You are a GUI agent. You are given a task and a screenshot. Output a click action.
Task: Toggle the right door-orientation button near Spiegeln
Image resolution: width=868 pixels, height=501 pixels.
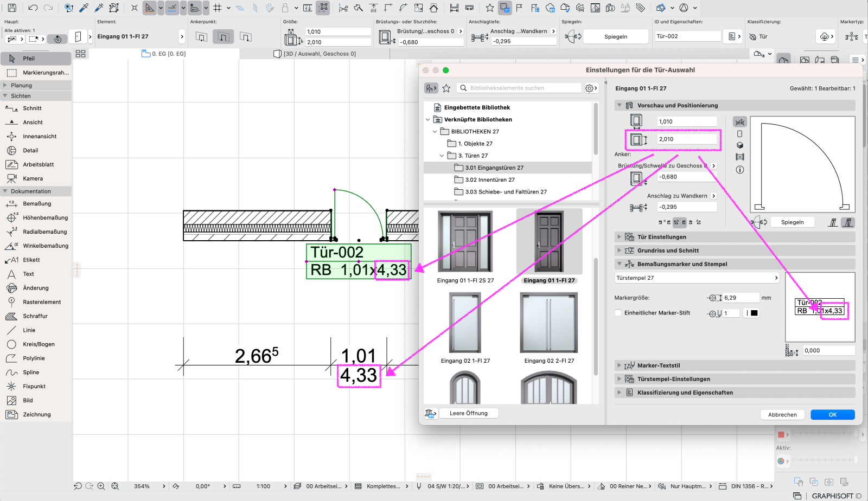pos(848,222)
